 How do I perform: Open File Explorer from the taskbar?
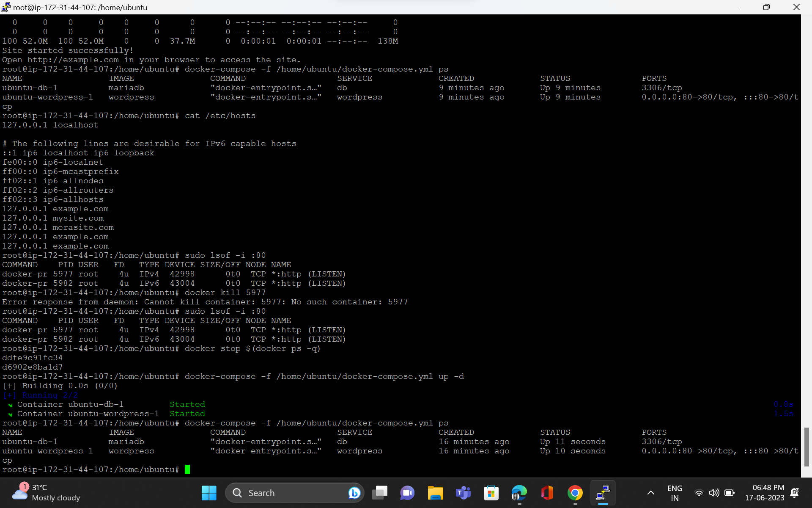[435, 493]
